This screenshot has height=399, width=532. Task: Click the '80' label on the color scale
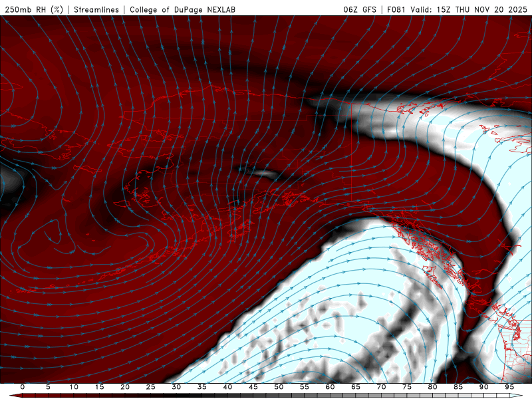coord(432,387)
